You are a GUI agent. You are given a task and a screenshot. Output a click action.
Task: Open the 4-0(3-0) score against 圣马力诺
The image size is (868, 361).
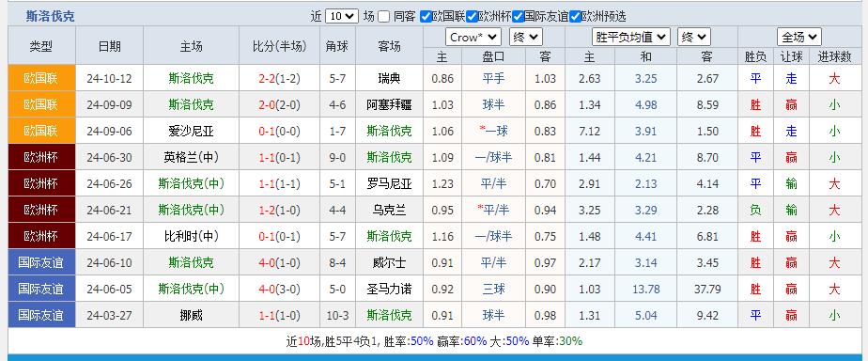pyautogui.click(x=280, y=289)
